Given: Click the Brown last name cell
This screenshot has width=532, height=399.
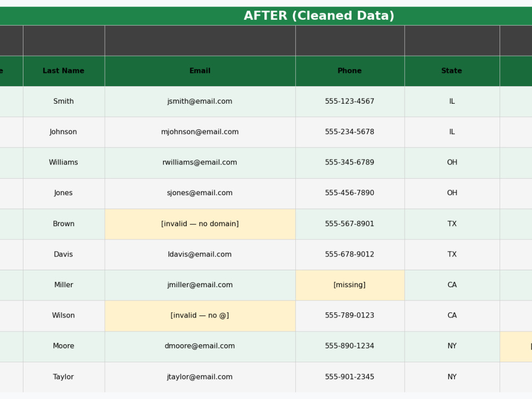Looking at the screenshot, I should coord(64,224).
